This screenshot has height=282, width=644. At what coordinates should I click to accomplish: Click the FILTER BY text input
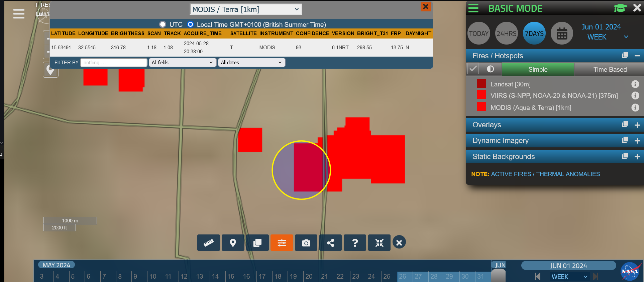coord(114,63)
